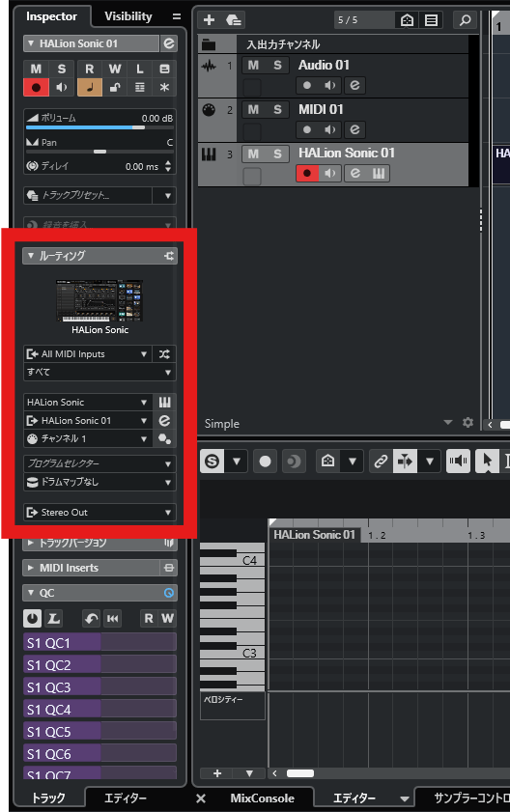Open instrument keyboard icon on HALion Sonic 01 track
The width and height of the screenshot is (510, 812).
coord(379,173)
